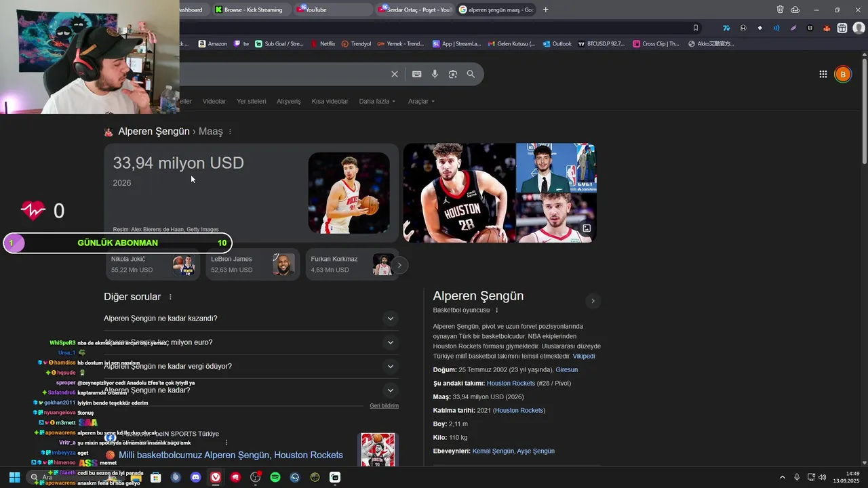
Task: Select the LeBron James salary card
Action: tap(252, 264)
